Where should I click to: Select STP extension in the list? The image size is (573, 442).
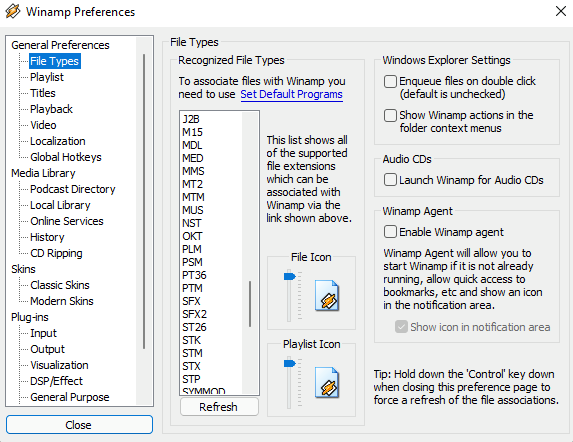tap(191, 379)
